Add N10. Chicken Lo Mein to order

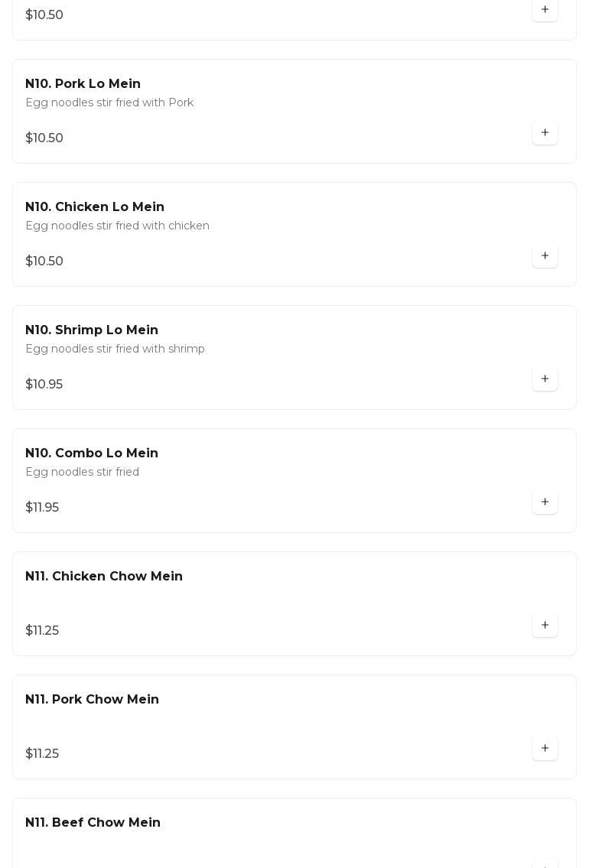[x=545, y=256]
